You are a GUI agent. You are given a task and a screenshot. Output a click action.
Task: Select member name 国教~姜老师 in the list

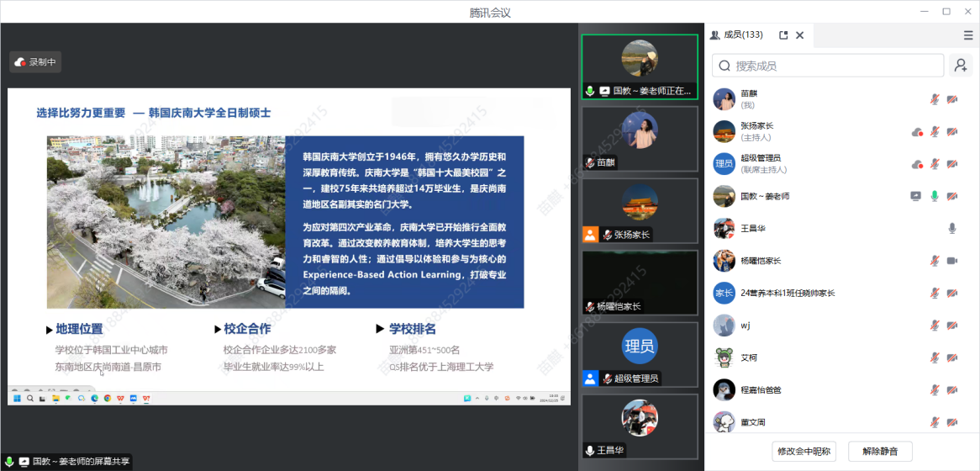pos(765,196)
